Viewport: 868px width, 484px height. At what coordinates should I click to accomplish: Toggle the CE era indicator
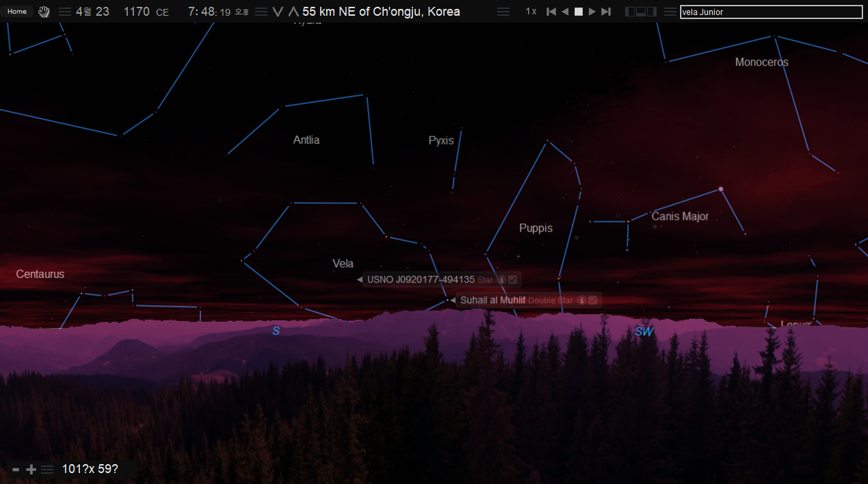tap(162, 12)
